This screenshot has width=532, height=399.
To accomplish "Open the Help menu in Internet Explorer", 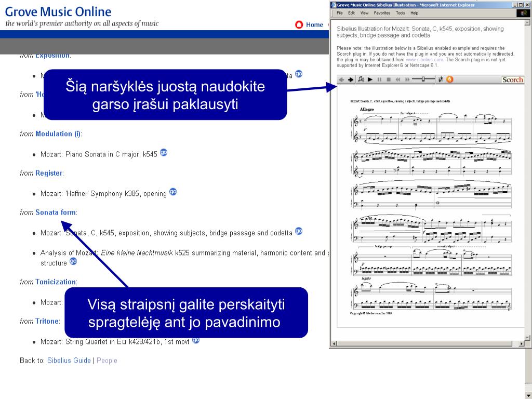I will pyautogui.click(x=414, y=13).
